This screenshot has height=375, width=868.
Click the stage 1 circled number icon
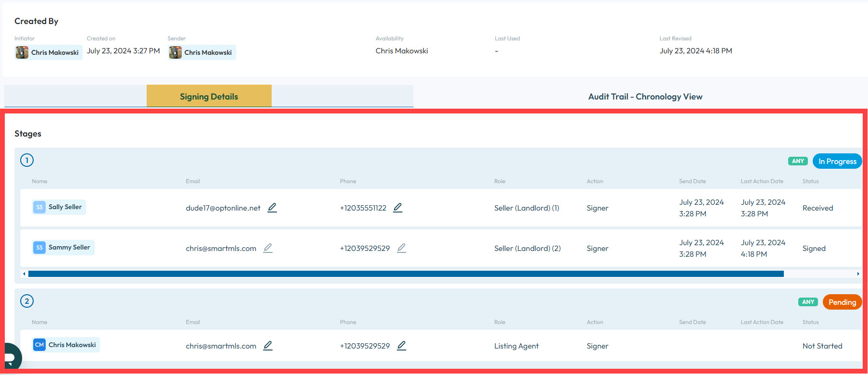point(27,160)
